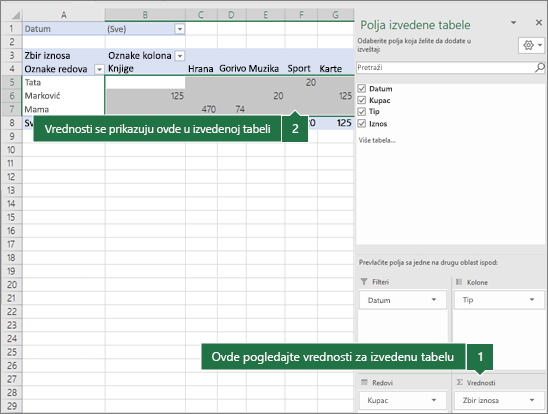
Task: Toggle the Tip field checkbox
Action: click(362, 111)
